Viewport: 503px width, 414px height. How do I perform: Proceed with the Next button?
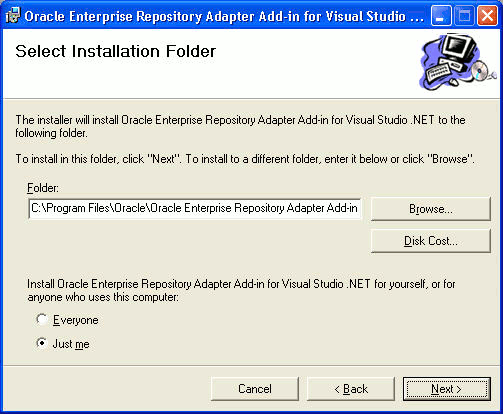(447, 389)
